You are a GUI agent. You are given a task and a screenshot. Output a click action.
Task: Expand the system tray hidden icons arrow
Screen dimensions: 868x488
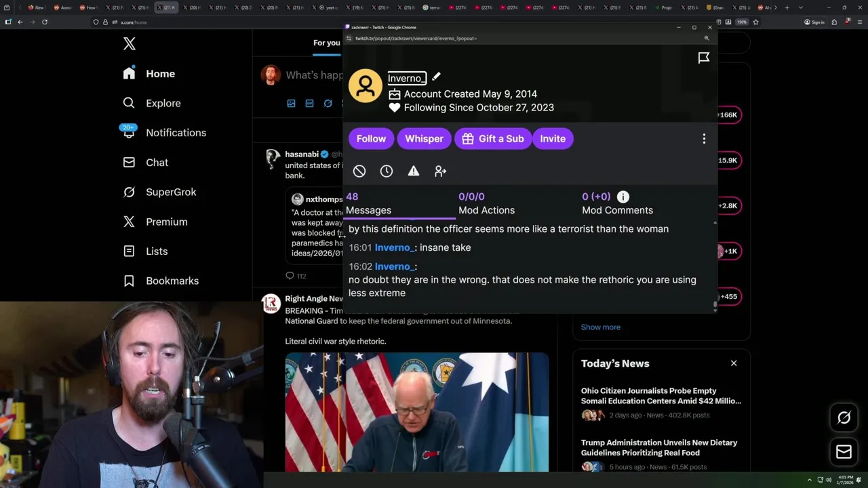tap(809, 480)
